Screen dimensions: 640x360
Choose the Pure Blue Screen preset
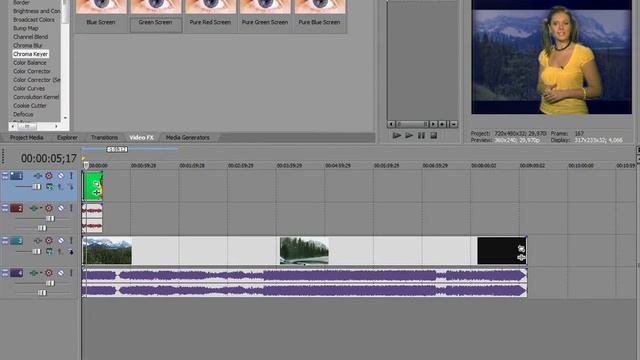tap(319, 15)
